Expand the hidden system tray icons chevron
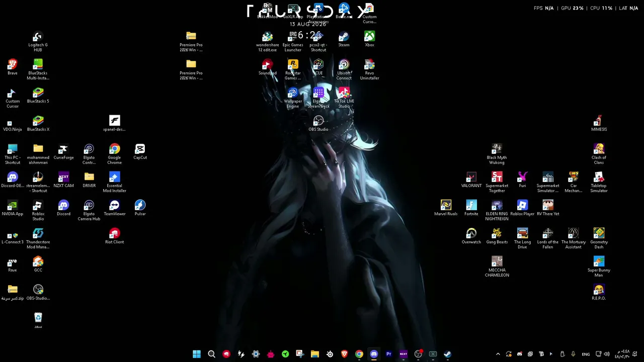 (498, 354)
